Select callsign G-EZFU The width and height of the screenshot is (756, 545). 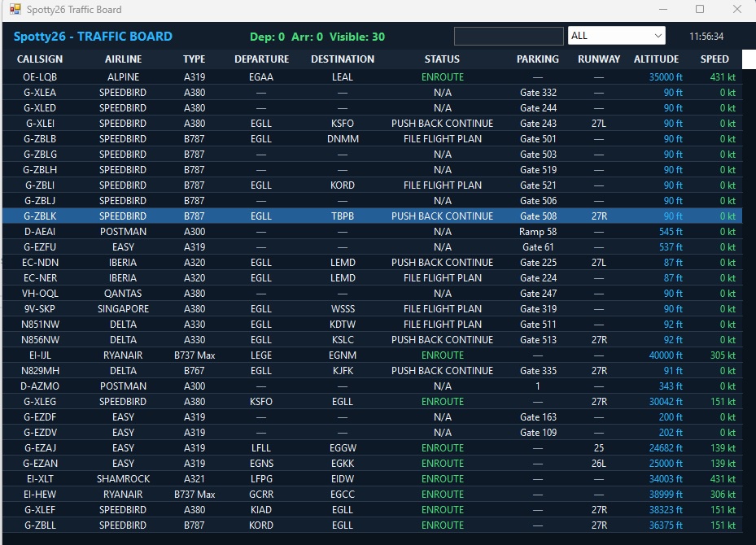pyautogui.click(x=40, y=246)
